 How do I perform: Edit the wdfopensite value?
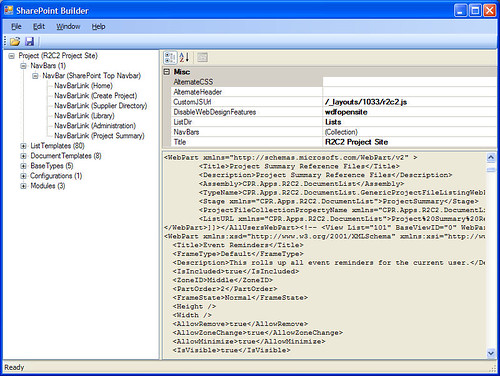point(346,112)
